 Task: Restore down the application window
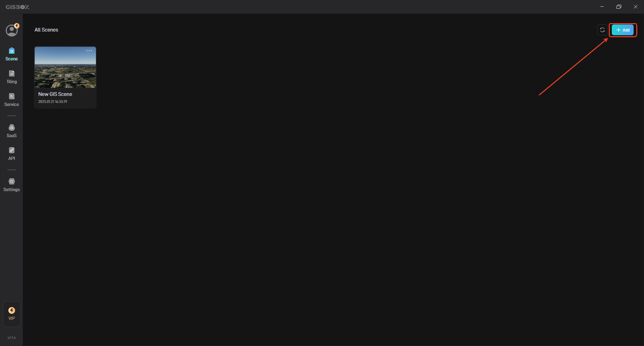coord(619,7)
